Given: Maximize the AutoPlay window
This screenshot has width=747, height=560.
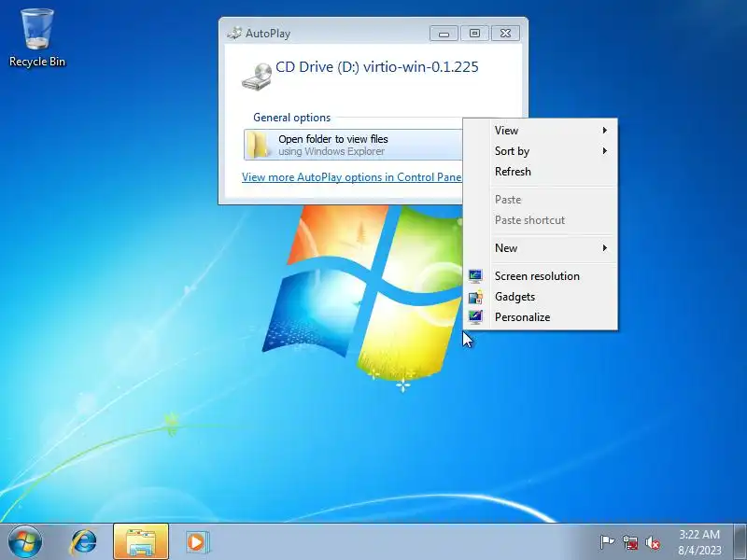Looking at the screenshot, I should (x=474, y=34).
